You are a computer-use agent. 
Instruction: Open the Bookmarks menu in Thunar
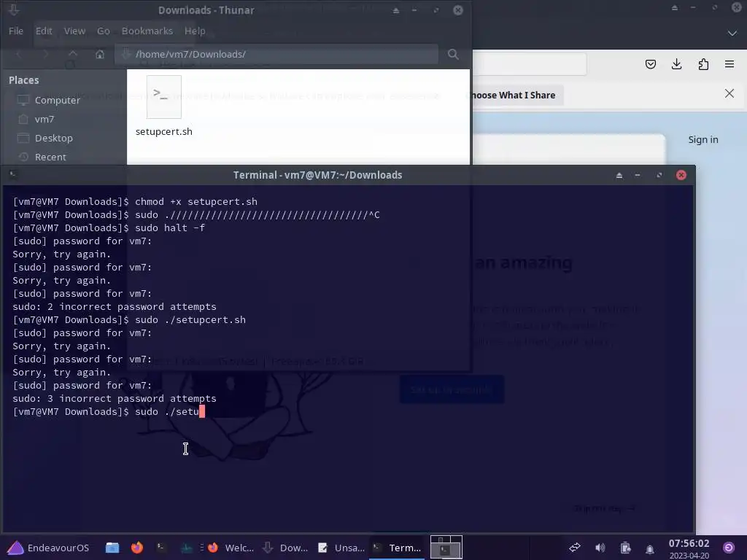coord(147,31)
